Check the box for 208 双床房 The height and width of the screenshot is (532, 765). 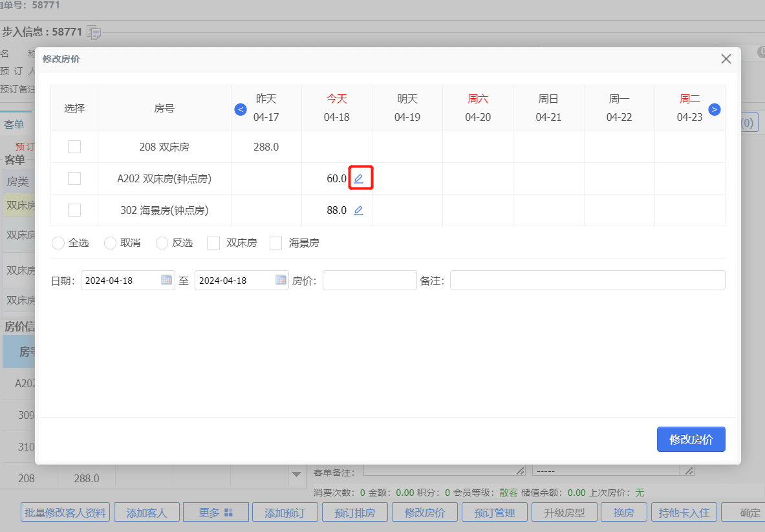click(74, 147)
